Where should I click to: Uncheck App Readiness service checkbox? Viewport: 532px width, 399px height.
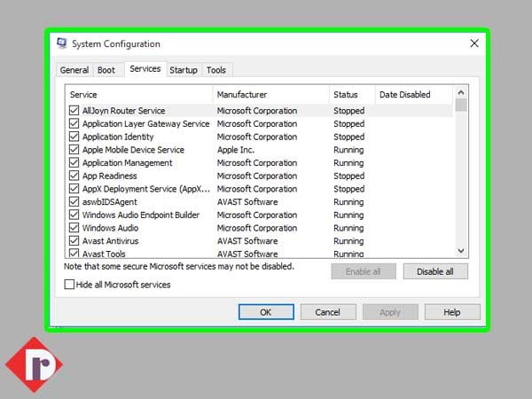pyautogui.click(x=74, y=176)
